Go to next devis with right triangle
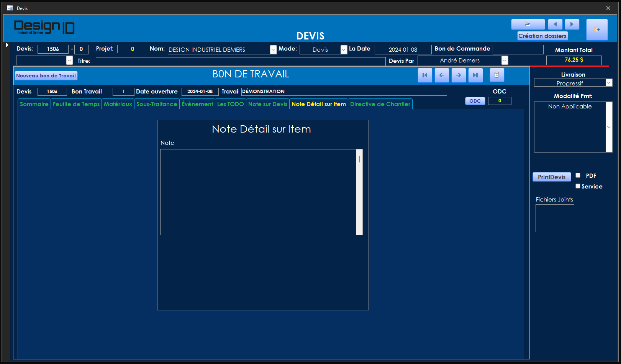Viewport: 621px width, 364px height. pyautogui.click(x=572, y=25)
